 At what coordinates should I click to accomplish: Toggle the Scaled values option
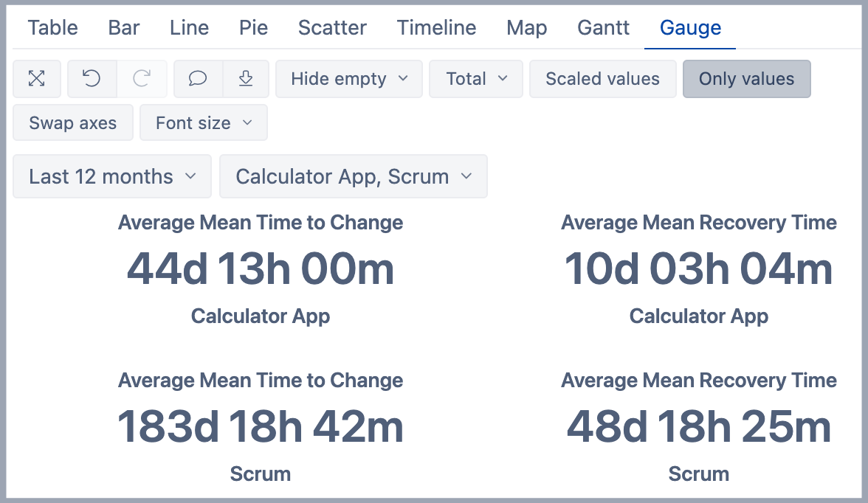602,79
